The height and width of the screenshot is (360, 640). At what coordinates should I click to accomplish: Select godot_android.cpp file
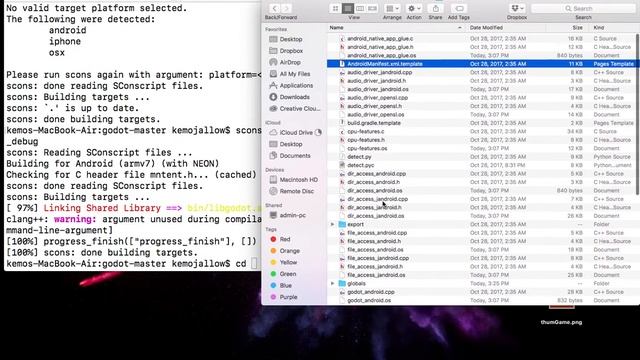[481, 292]
